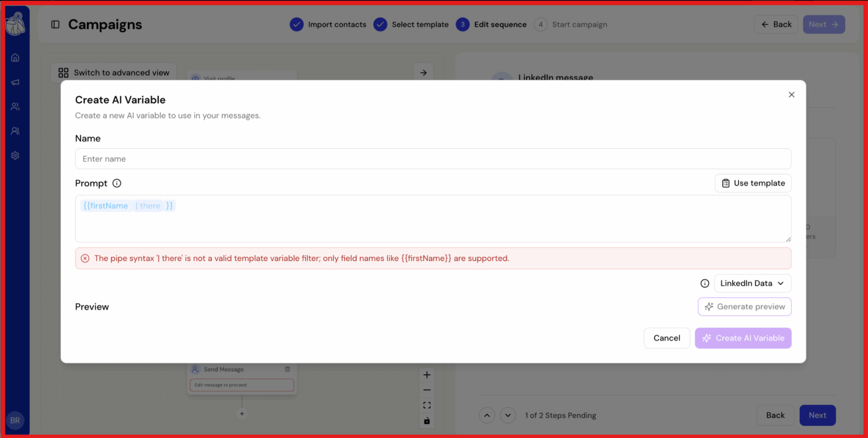Click the info icon beside LinkedIn Data
The image size is (868, 438).
tap(705, 283)
